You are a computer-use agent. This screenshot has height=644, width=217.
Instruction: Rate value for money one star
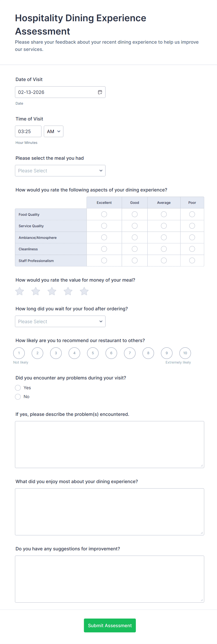coord(19,291)
